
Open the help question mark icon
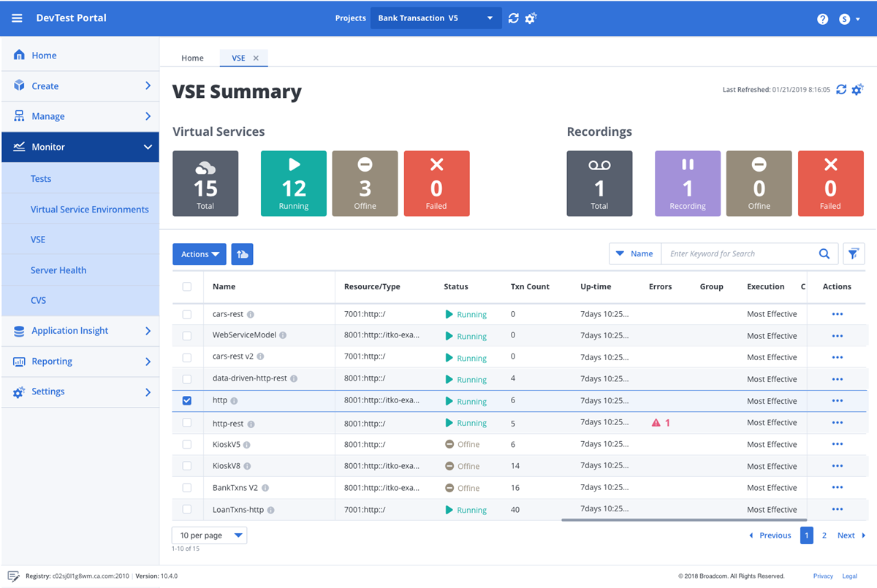coord(823,19)
